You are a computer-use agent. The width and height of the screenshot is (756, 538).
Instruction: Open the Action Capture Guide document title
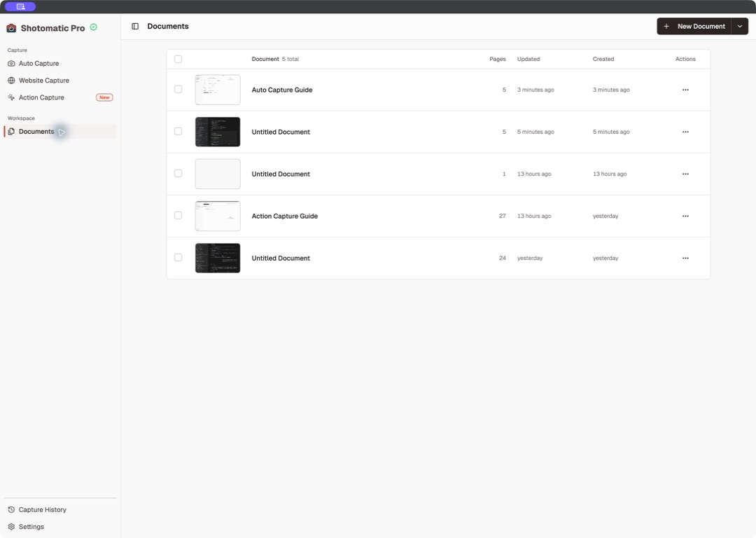tap(284, 216)
